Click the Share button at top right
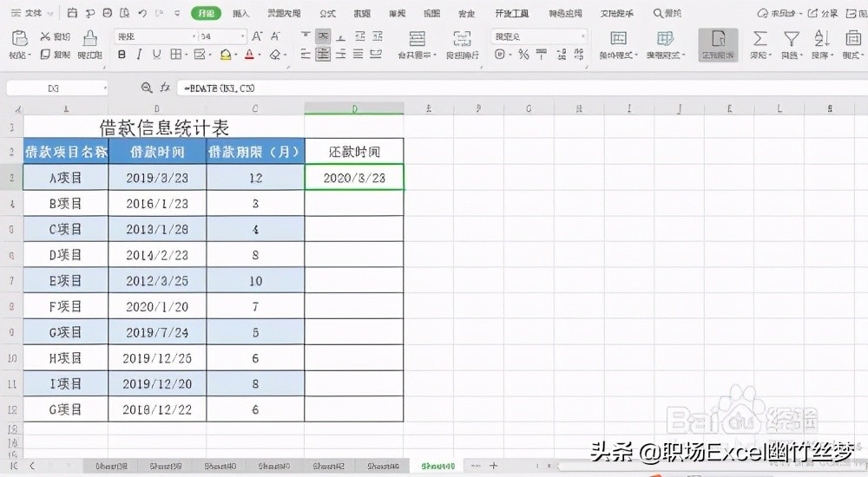 click(823, 13)
